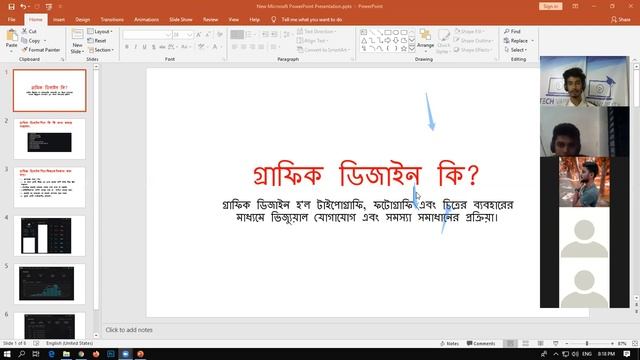Toggle Underline formatting
The image size is (640, 360).
tap(144, 47)
